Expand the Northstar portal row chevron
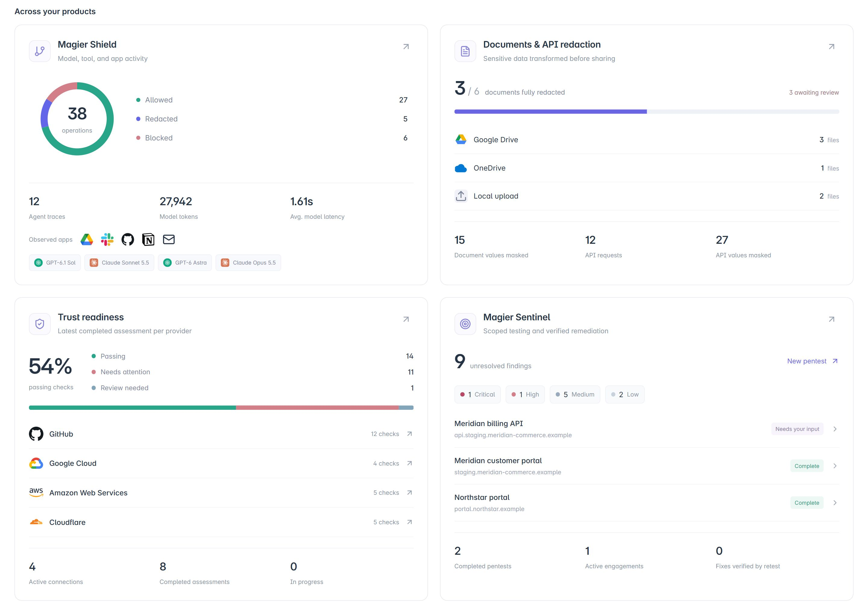The height and width of the screenshot is (615, 868). pyautogui.click(x=835, y=503)
